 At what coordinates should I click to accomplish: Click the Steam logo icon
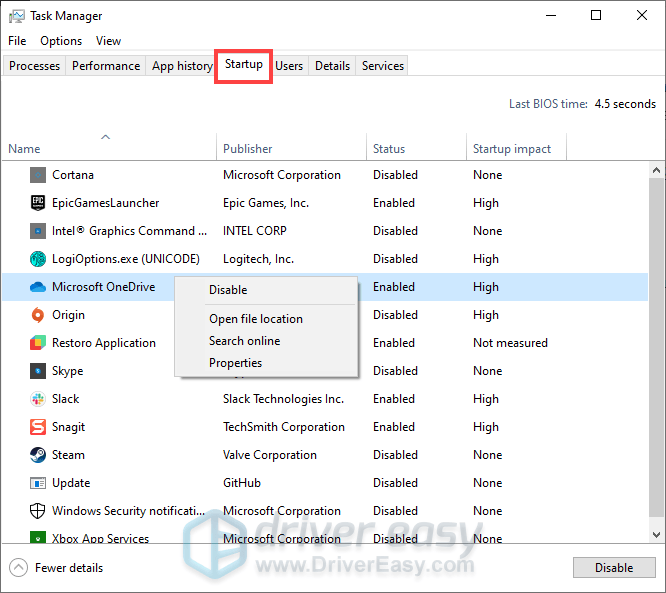coord(38,455)
